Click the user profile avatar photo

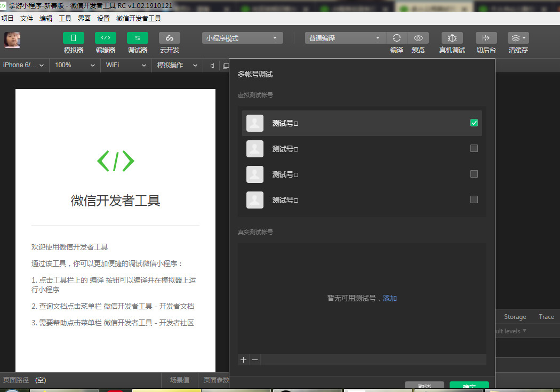12,40
